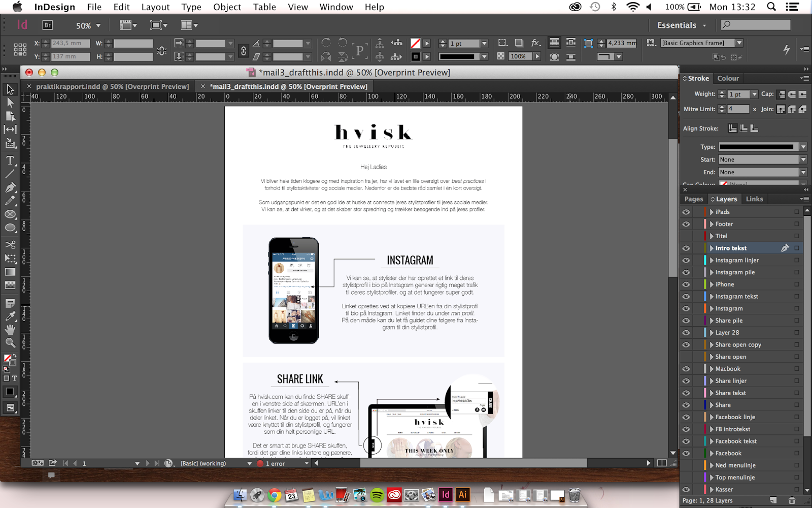Open Spotlight search in the menu bar
Image resolution: width=812 pixels, height=508 pixels.
click(771, 7)
